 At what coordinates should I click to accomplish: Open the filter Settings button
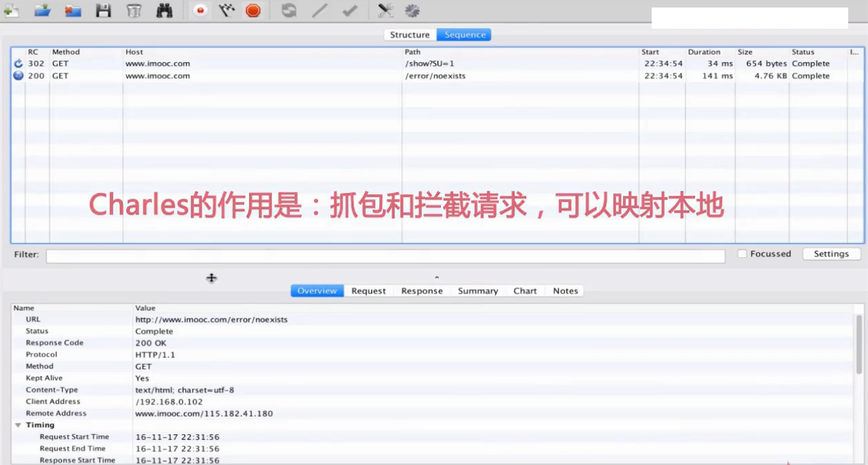click(x=831, y=254)
